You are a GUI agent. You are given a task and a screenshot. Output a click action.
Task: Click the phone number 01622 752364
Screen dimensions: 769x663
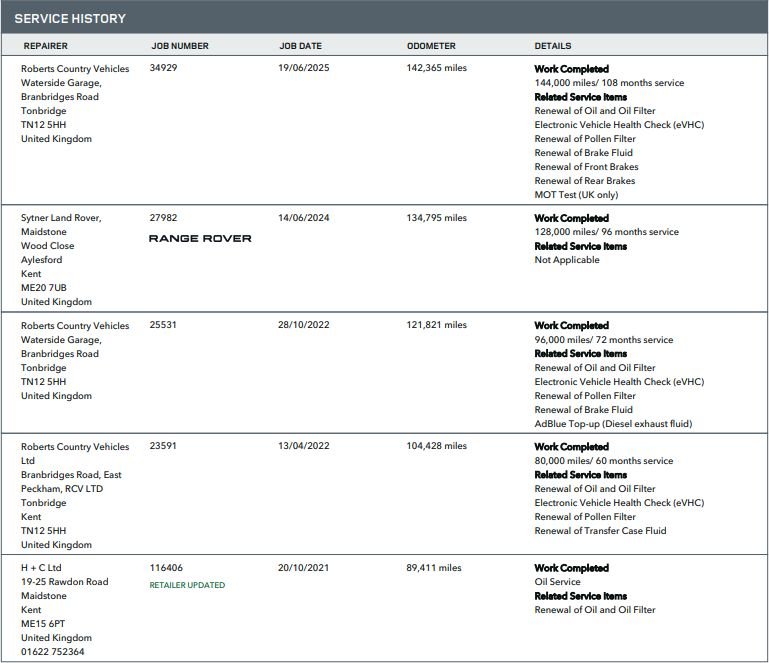coord(52,652)
